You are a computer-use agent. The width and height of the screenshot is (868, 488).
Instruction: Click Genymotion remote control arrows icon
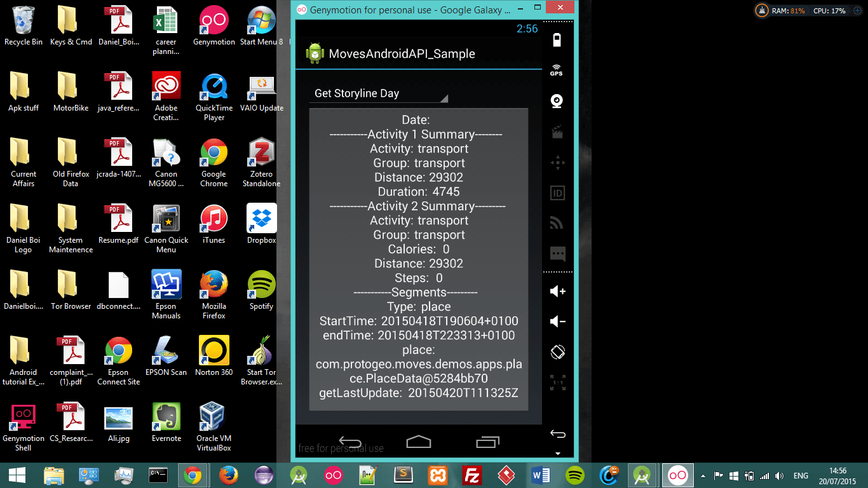557,163
